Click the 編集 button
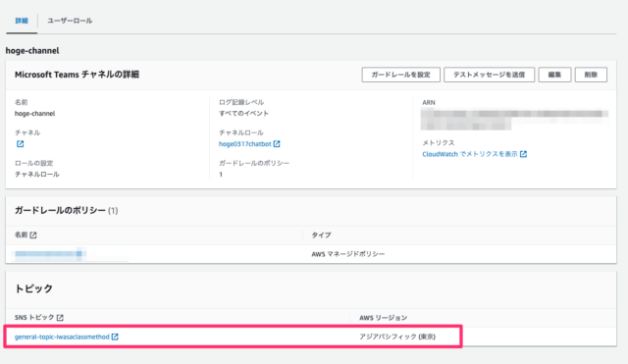Image resolution: width=628 pixels, height=364 pixels. point(554,75)
